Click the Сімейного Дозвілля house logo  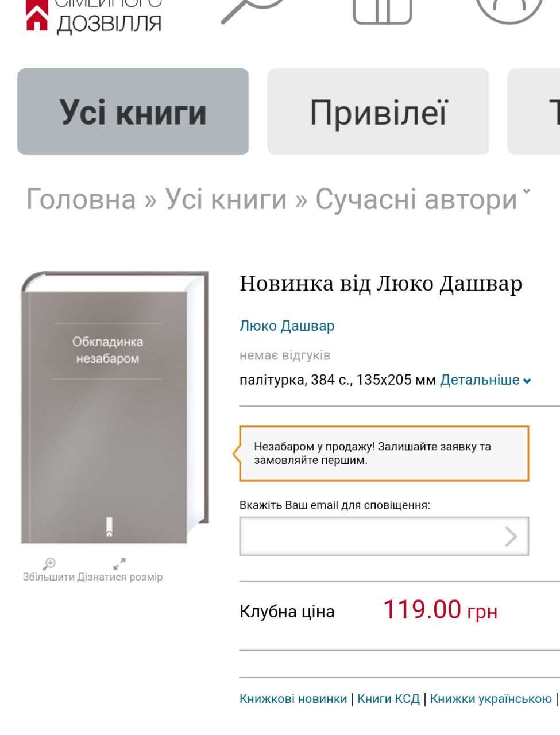[x=37, y=15]
